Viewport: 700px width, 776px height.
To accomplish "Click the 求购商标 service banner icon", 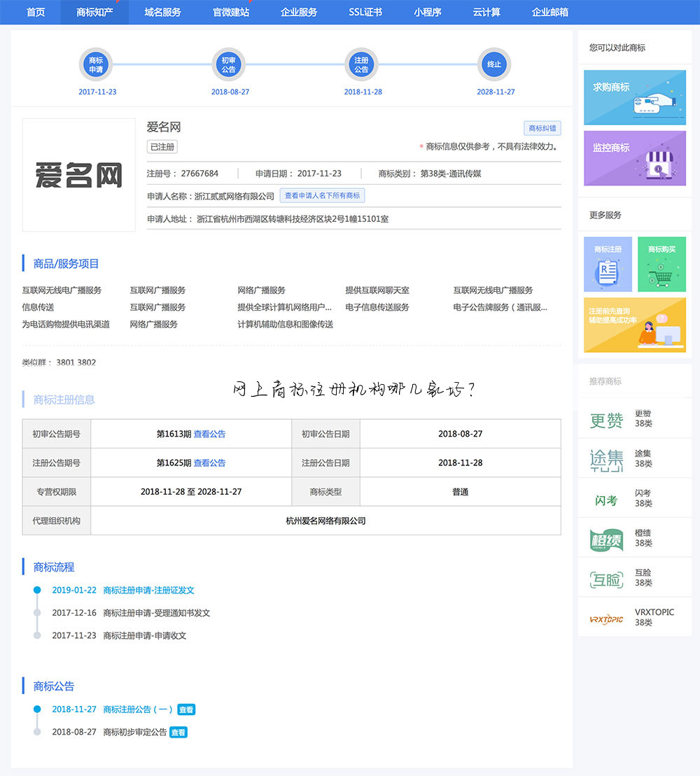I will (x=634, y=97).
